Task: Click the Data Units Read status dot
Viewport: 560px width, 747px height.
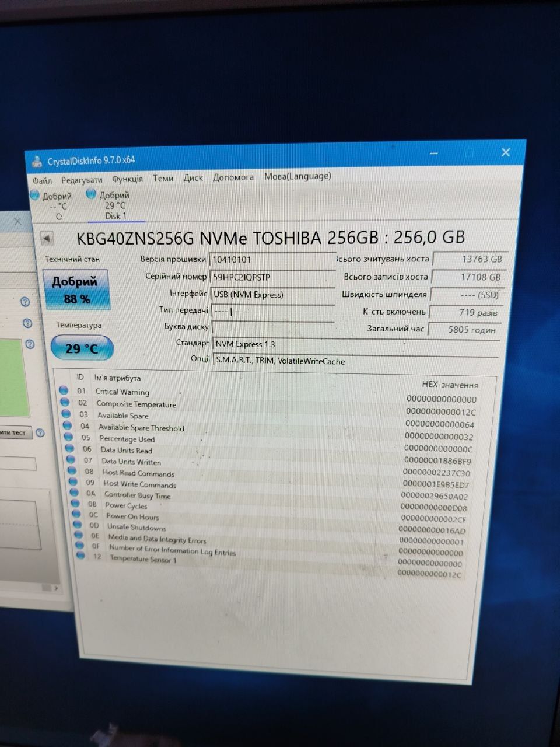Action: pyautogui.click(x=69, y=449)
